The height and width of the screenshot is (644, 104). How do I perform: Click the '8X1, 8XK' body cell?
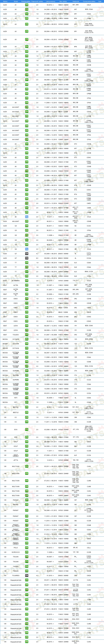[x=76, y=5]
